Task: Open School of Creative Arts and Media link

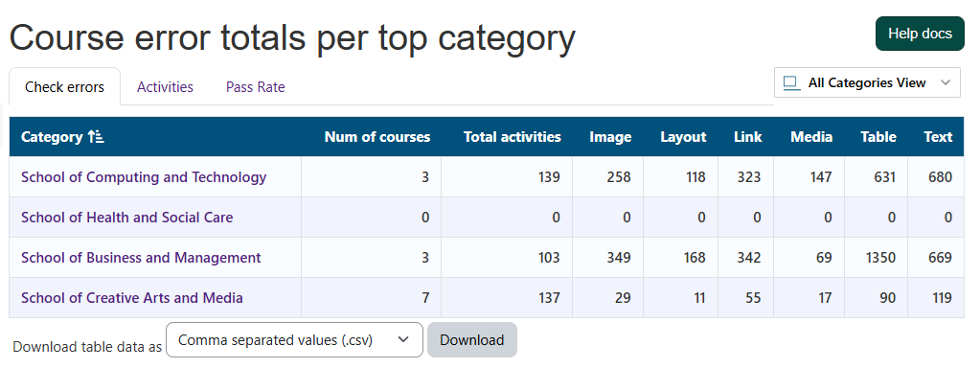Action: coord(132,298)
